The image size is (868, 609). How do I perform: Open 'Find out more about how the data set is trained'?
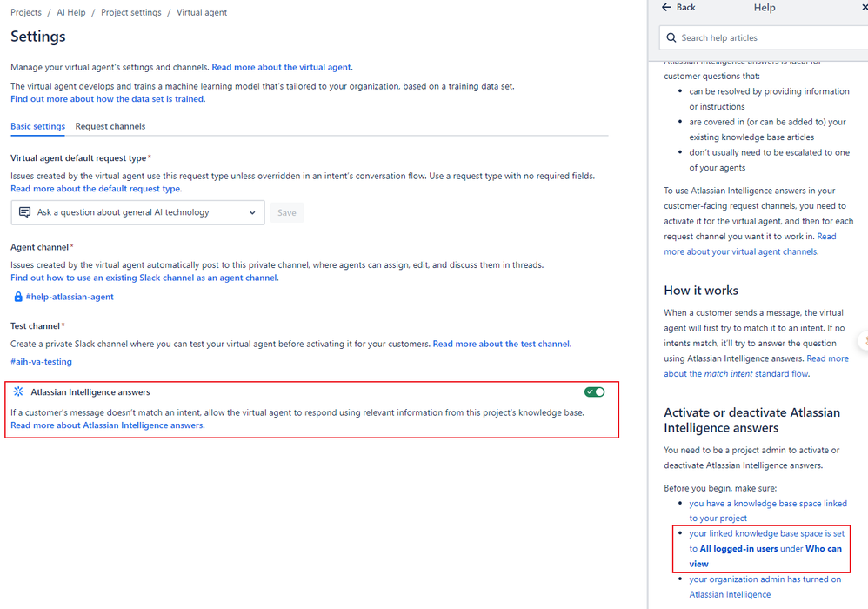point(108,99)
